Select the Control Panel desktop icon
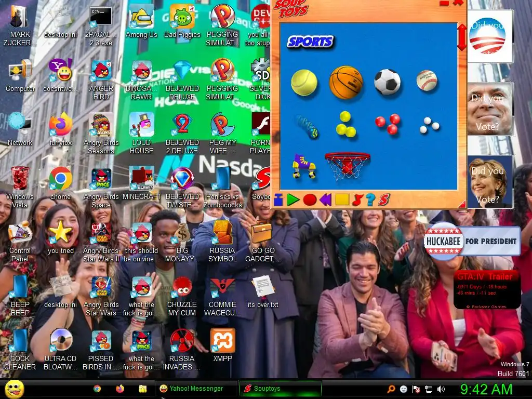 click(x=20, y=242)
